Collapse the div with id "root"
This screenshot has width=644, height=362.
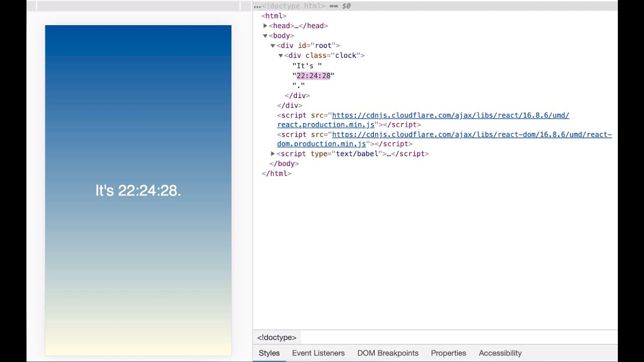(x=273, y=45)
